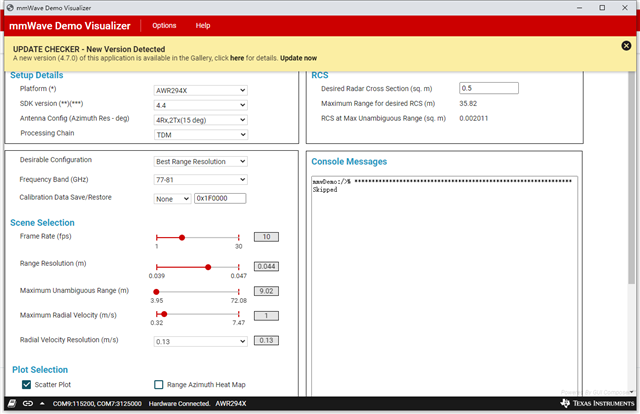
Task: Click the Console Messages heading
Action: click(349, 161)
